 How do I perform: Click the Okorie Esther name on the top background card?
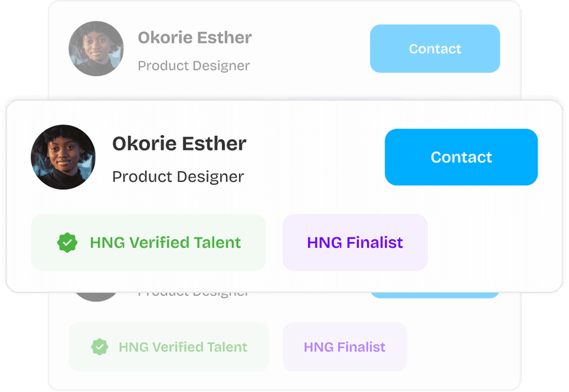(194, 38)
